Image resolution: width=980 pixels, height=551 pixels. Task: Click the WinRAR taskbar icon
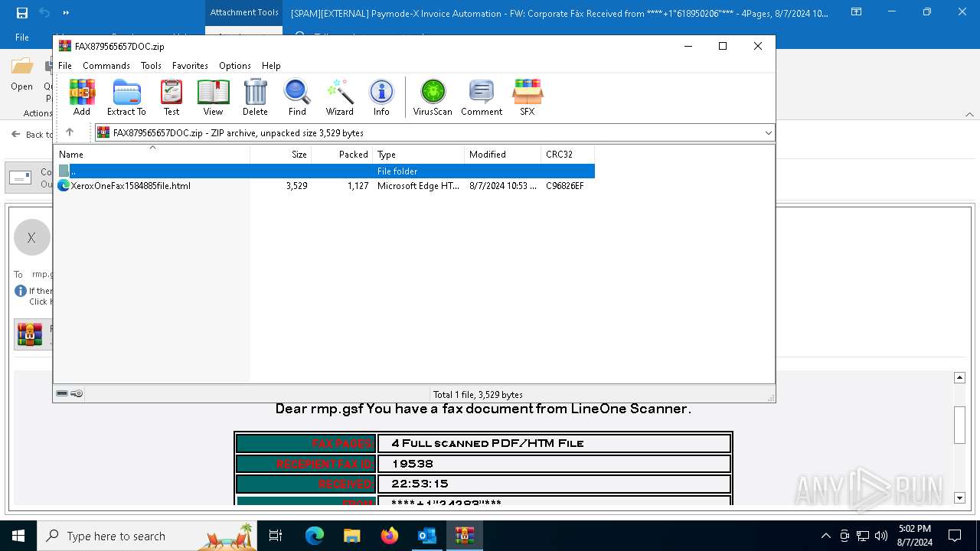464,536
